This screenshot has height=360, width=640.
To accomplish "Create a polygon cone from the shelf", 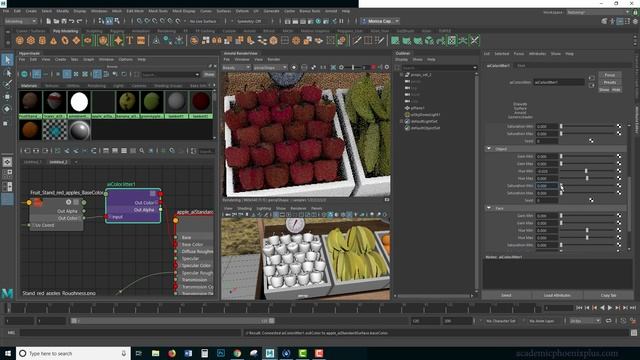I will [x=53, y=40].
